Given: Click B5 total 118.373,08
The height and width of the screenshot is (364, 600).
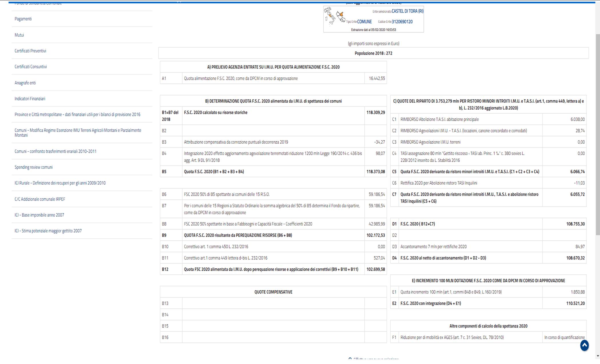Looking at the screenshot, I should [x=375, y=172].
